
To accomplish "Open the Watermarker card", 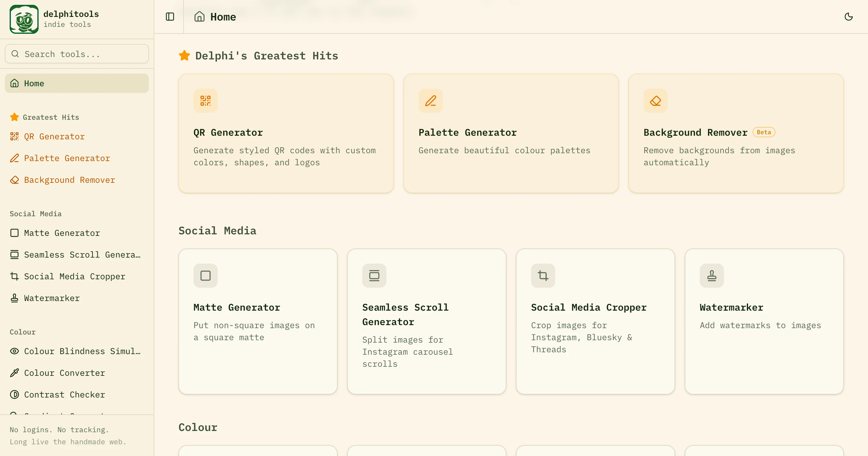I will click(x=765, y=321).
